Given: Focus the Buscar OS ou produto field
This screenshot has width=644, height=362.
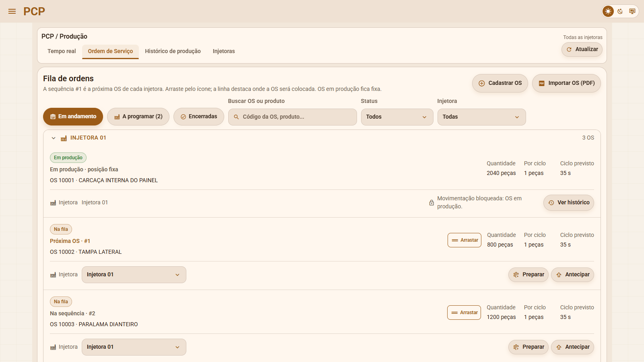Looking at the screenshot, I should [x=293, y=117].
